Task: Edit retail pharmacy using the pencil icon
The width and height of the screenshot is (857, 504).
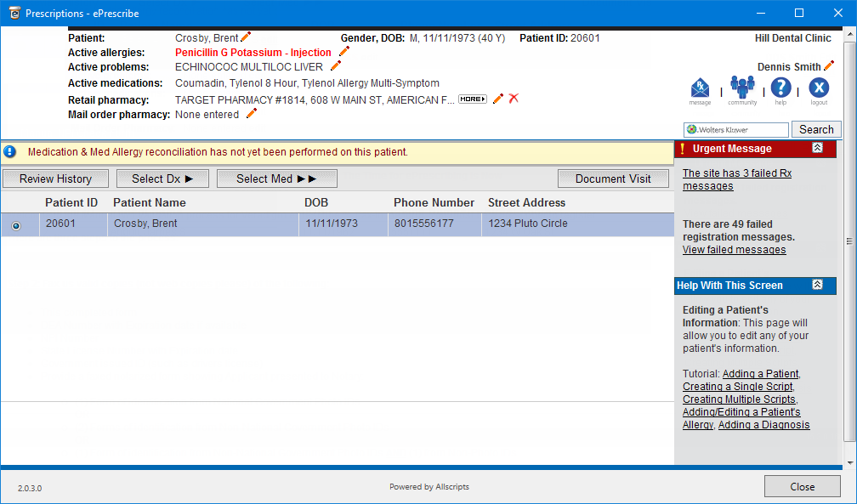Action: 498,99
